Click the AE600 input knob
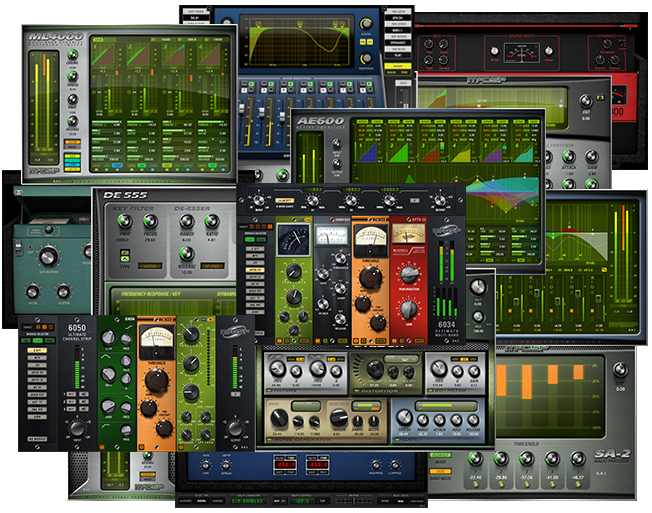This screenshot has width=652, height=513. point(337,144)
